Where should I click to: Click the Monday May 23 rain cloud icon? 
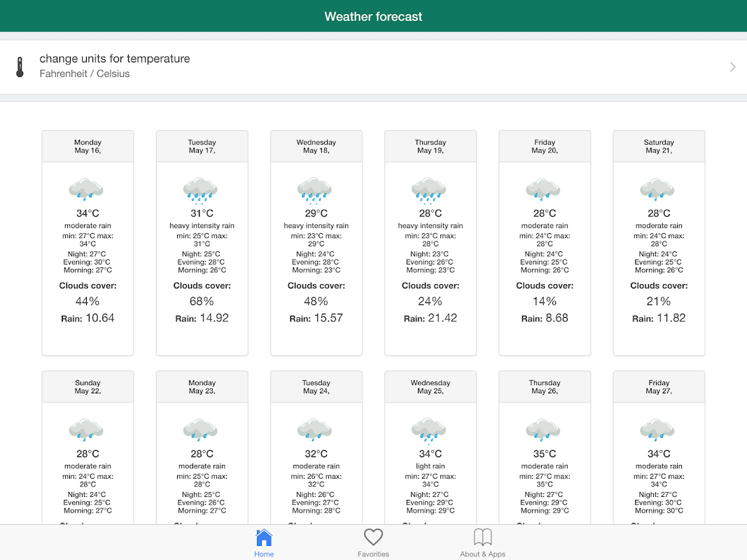click(x=200, y=430)
